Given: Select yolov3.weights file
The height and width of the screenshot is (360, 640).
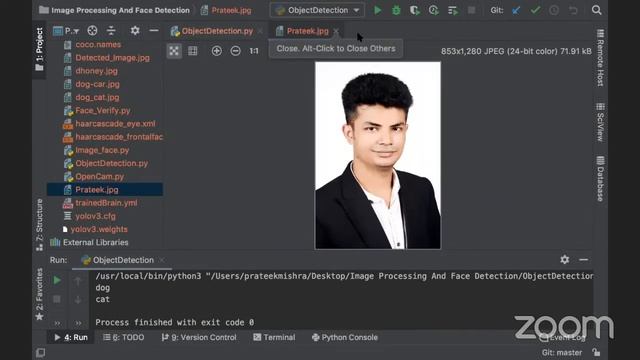Looking at the screenshot, I should [99, 229].
